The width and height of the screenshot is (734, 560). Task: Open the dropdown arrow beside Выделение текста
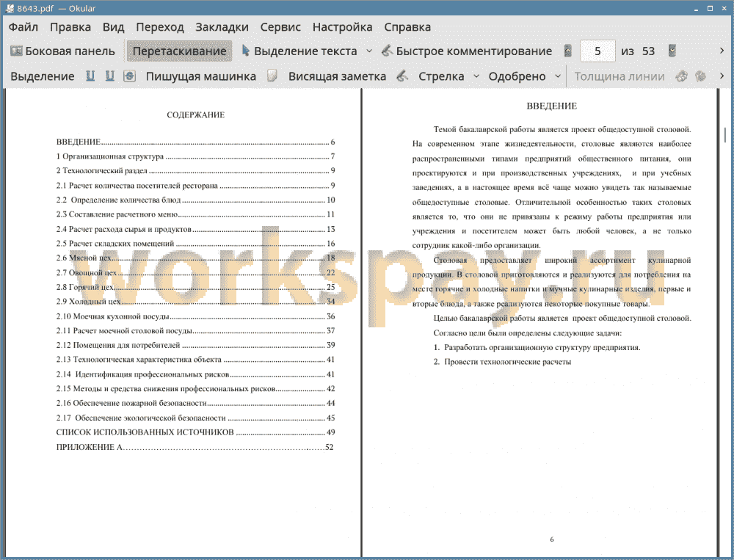point(369,51)
